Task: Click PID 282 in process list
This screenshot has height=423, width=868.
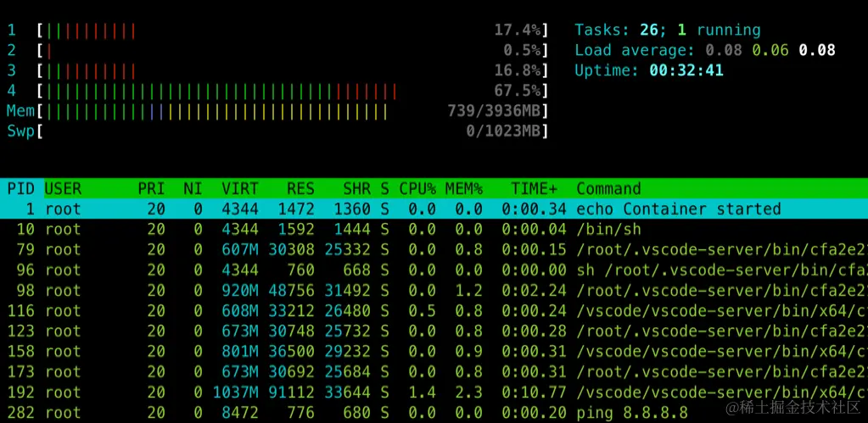Action: click(21, 413)
